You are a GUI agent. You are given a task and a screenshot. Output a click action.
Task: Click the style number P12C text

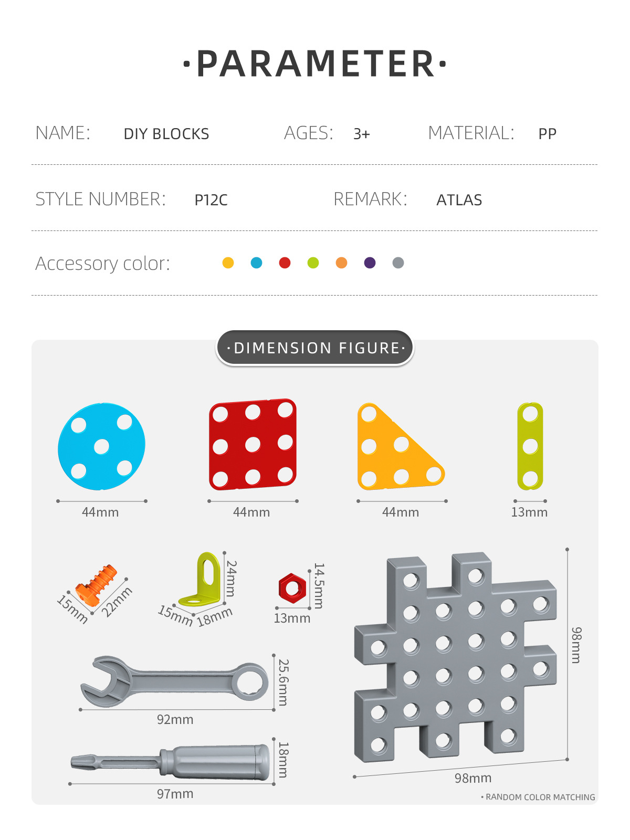211,200
